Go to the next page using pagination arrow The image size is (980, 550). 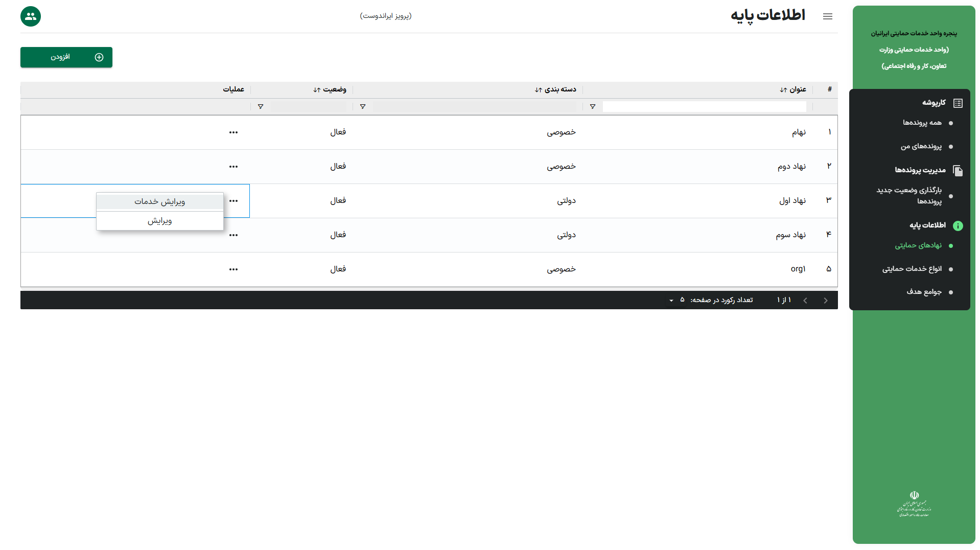(805, 301)
